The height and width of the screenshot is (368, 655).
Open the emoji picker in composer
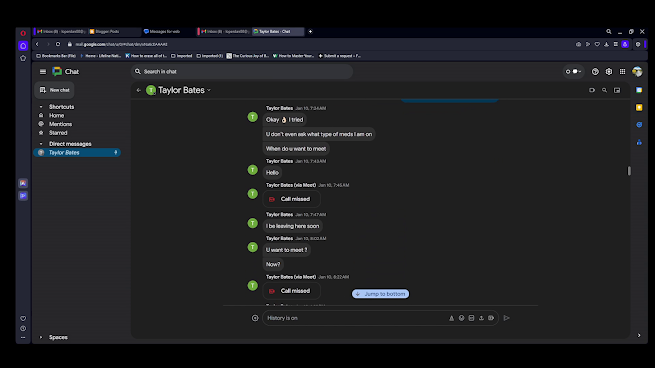click(x=461, y=318)
